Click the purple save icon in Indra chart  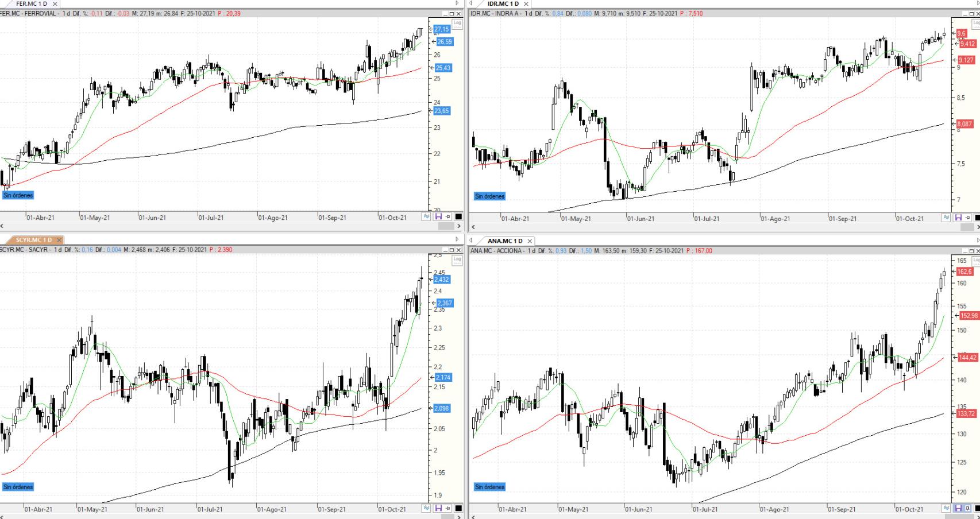pyautogui.click(x=958, y=218)
